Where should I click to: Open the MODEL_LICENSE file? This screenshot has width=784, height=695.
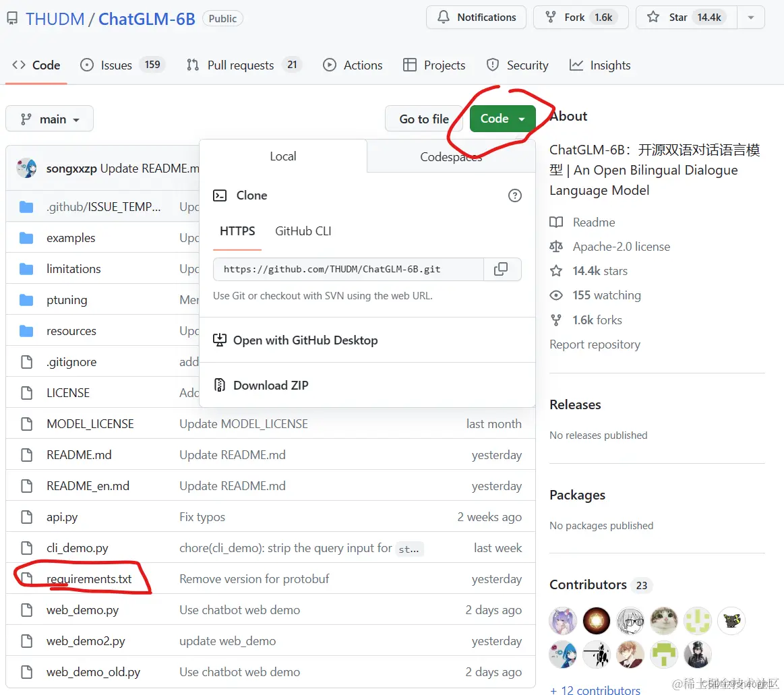[90, 424]
